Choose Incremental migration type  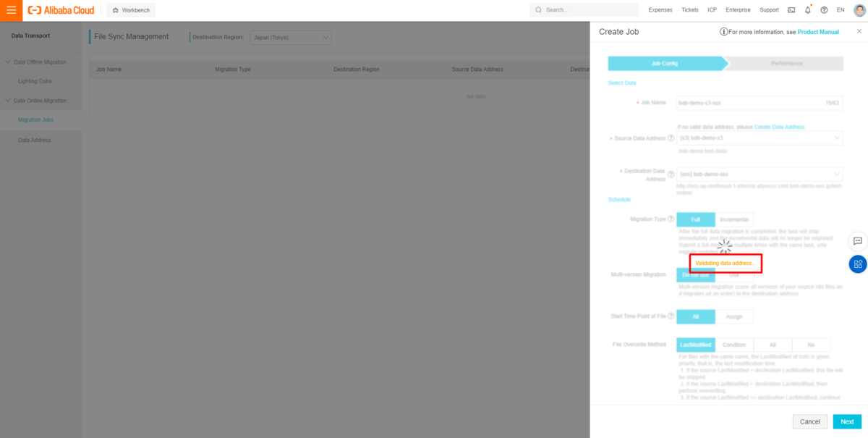click(734, 219)
